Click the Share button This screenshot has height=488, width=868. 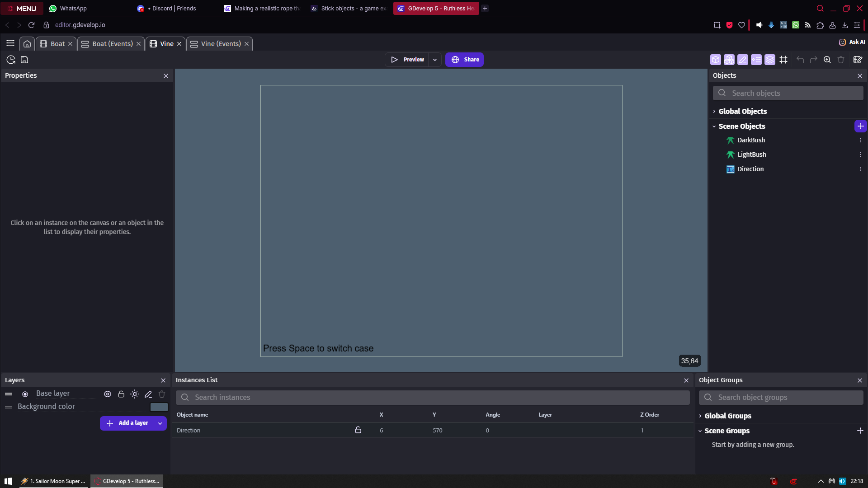464,60
